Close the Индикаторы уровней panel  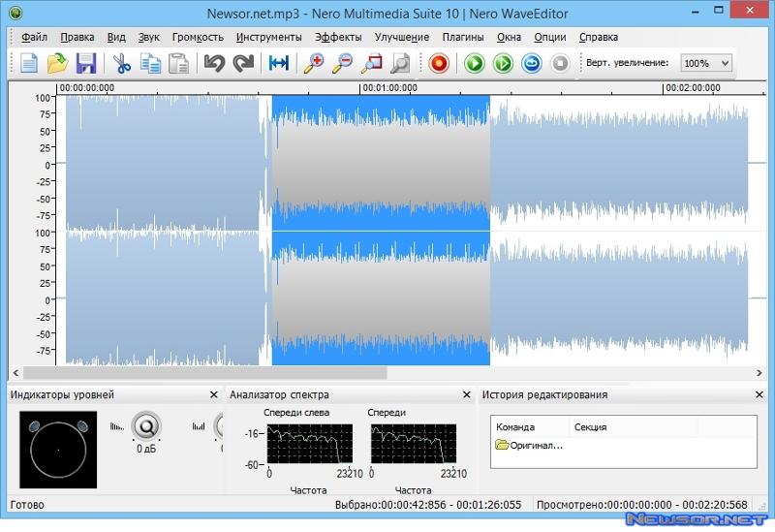tap(214, 394)
